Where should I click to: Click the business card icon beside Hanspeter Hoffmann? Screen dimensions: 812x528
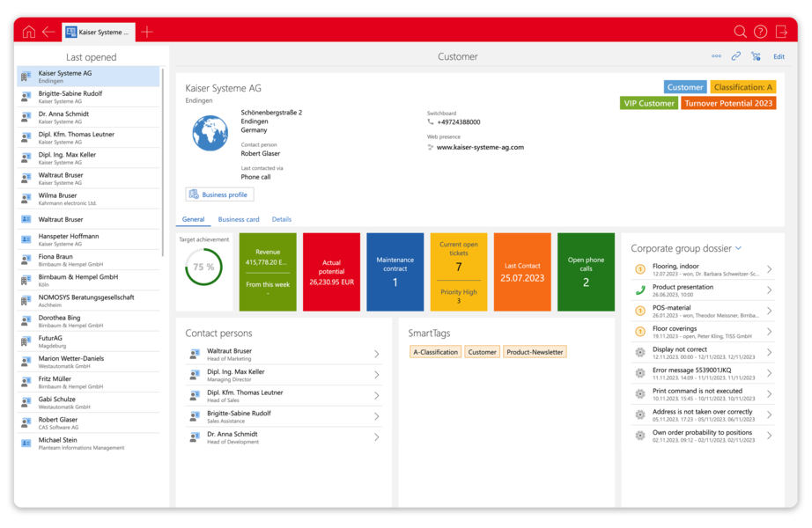pyautogui.click(x=26, y=239)
